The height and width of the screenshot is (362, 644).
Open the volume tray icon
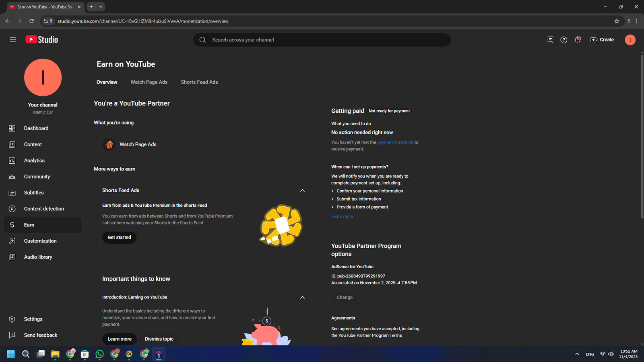click(x=611, y=354)
